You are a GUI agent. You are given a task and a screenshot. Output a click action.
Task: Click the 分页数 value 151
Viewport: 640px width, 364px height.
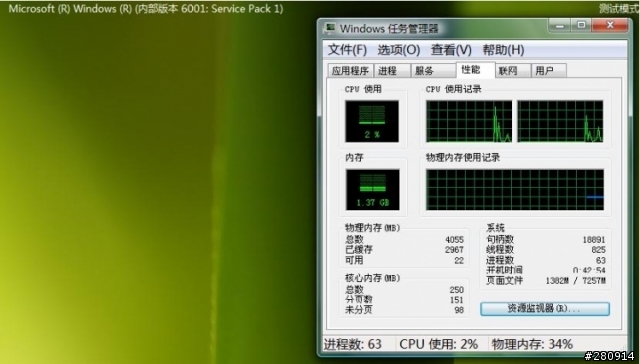(x=457, y=300)
